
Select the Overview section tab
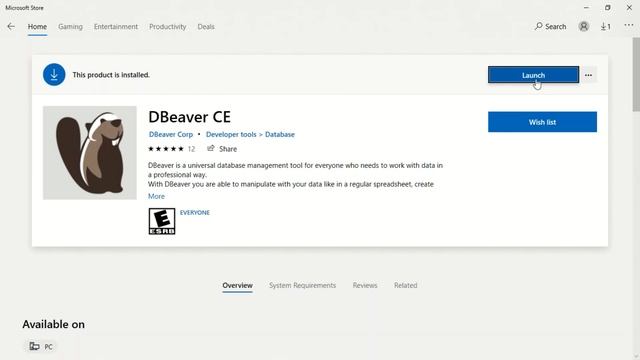click(238, 285)
